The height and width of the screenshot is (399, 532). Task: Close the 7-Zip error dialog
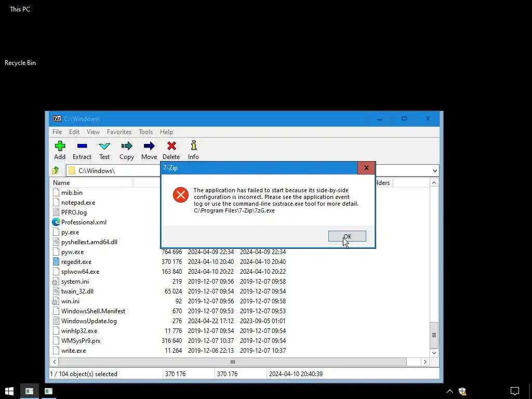tap(366, 168)
